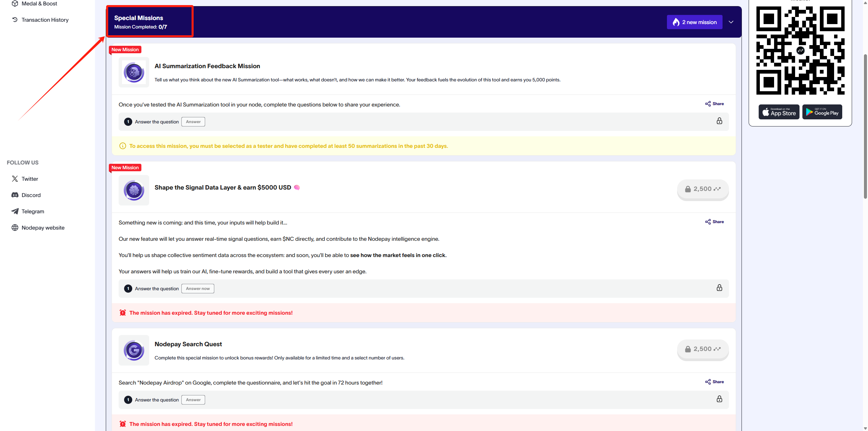Click New Mission tag on AI Summarization card
This screenshot has width=868, height=431.
[125, 50]
